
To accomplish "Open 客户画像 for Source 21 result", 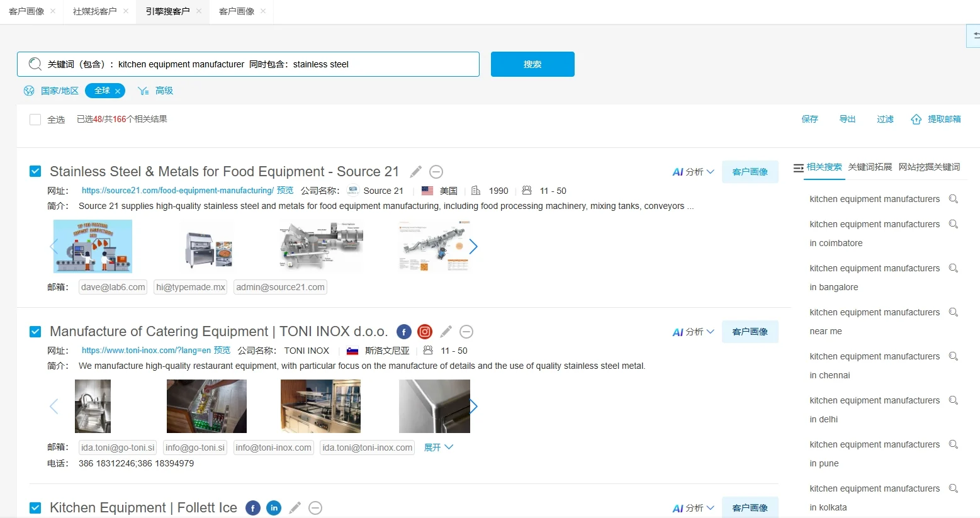I will pyautogui.click(x=750, y=172).
